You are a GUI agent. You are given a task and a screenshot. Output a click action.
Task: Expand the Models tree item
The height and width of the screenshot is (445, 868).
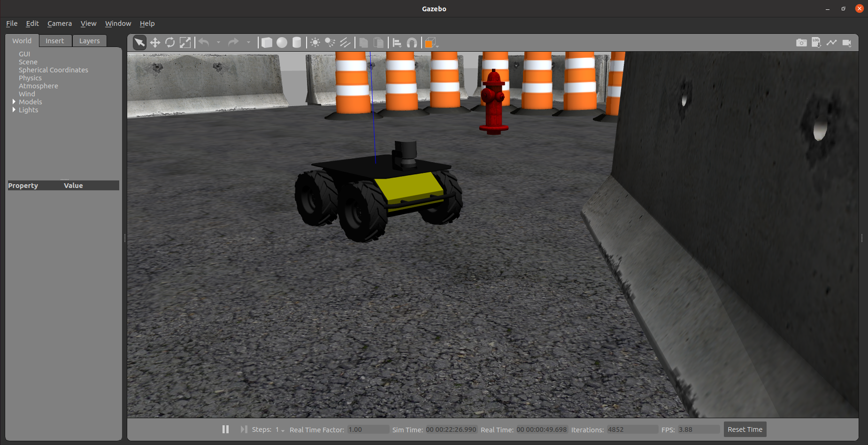click(x=14, y=102)
